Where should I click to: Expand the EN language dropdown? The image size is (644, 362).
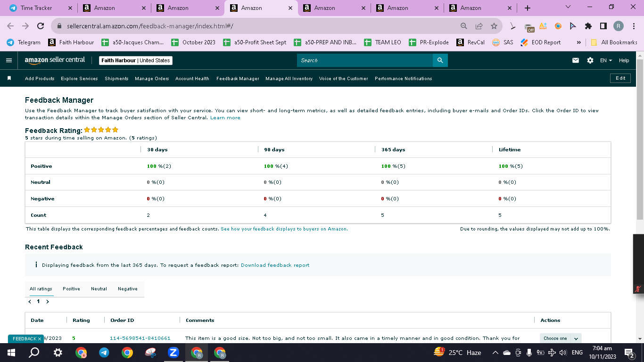coord(606,60)
